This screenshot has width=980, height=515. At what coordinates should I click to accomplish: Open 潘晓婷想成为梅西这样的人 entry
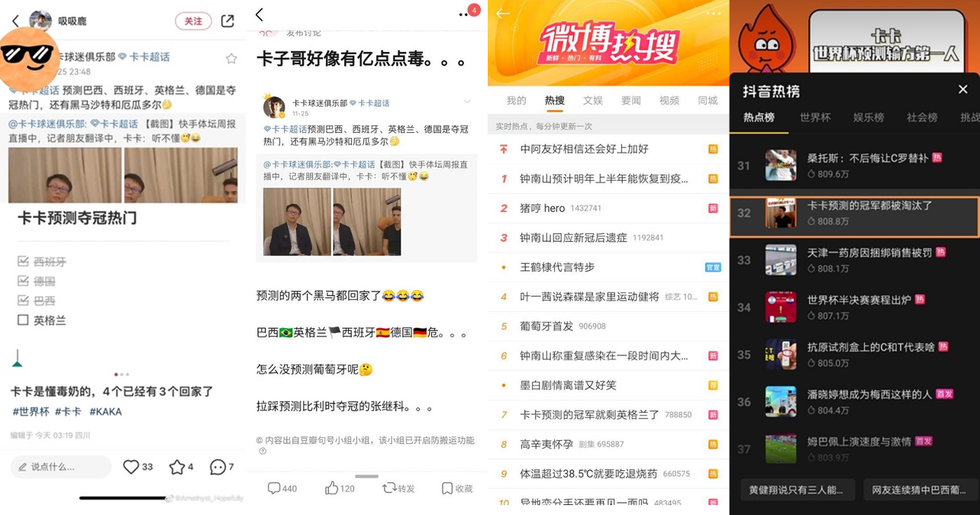(x=855, y=402)
